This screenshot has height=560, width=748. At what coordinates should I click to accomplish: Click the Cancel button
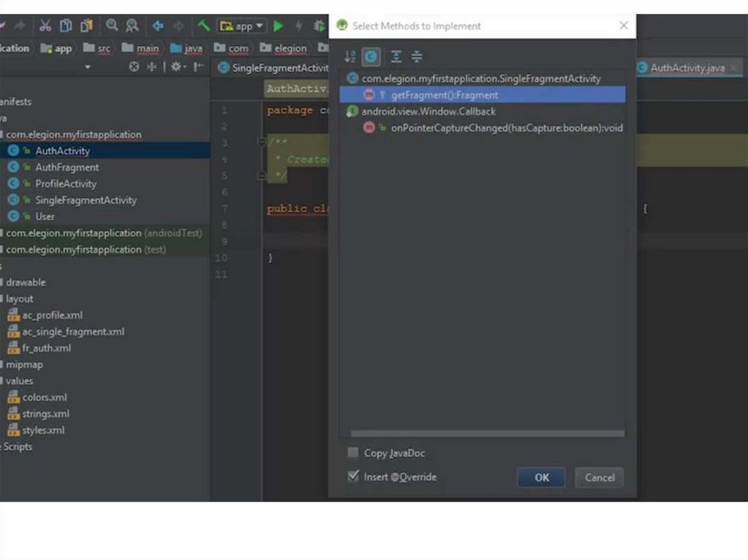(x=599, y=477)
